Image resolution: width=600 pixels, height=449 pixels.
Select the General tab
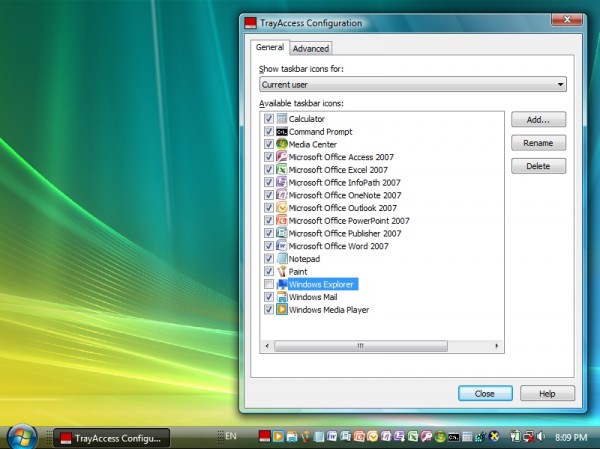tap(269, 47)
